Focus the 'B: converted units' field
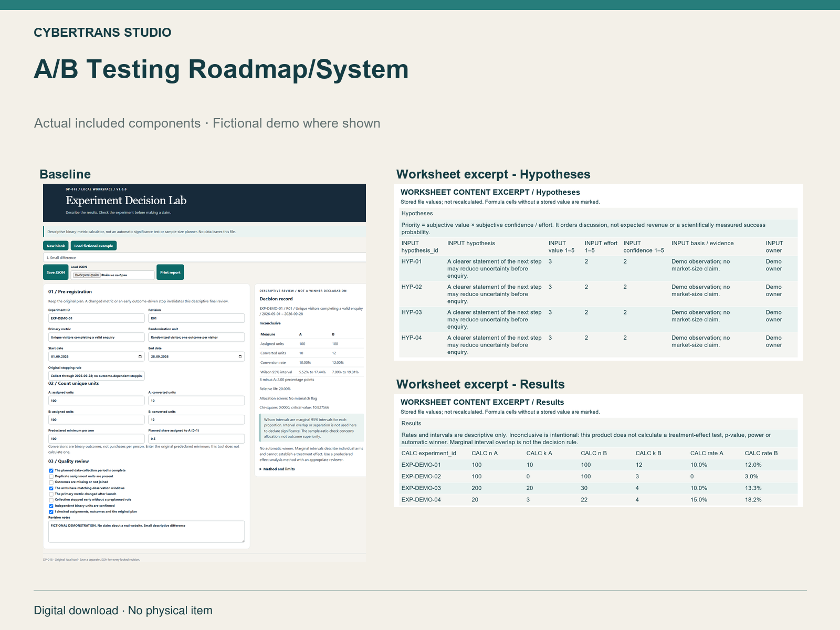 coord(196,419)
